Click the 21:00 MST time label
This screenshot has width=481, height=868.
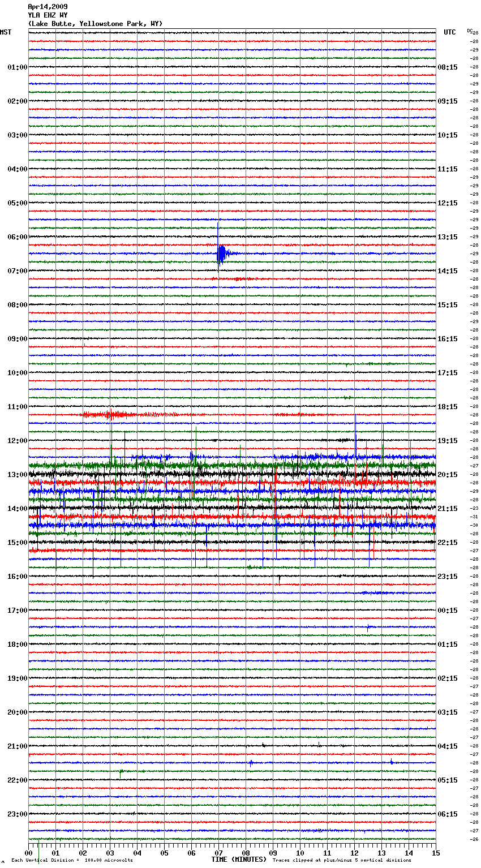pos(17,746)
